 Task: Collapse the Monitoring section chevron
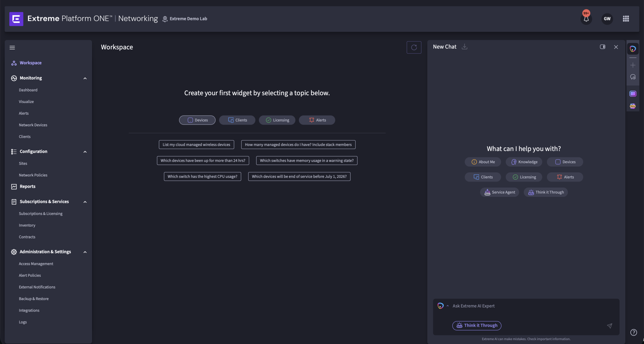(85, 78)
